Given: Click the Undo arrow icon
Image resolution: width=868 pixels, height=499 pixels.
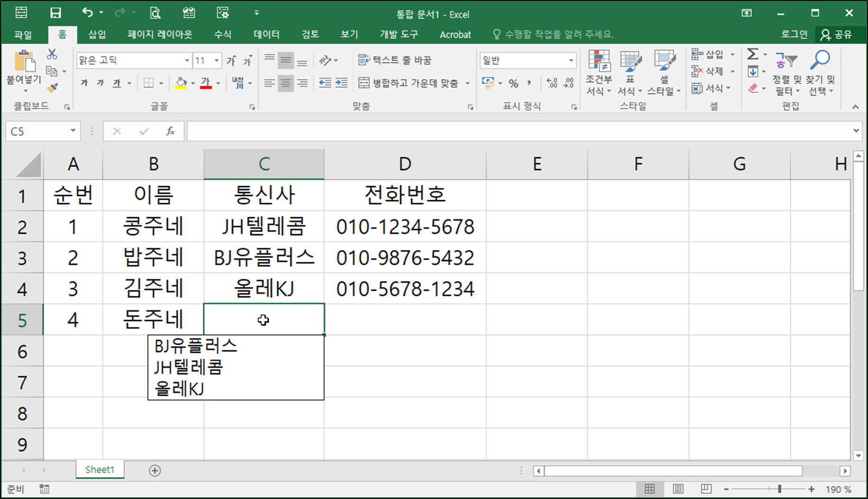Looking at the screenshot, I should pyautogui.click(x=87, y=12).
